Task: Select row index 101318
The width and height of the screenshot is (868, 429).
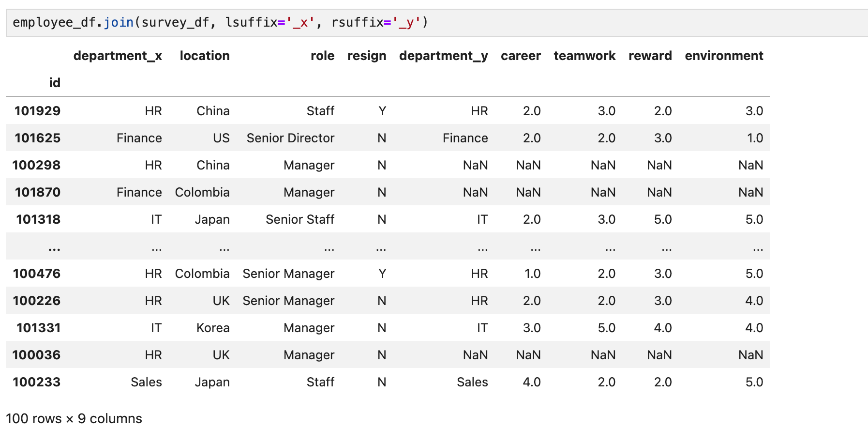Action: point(38,219)
